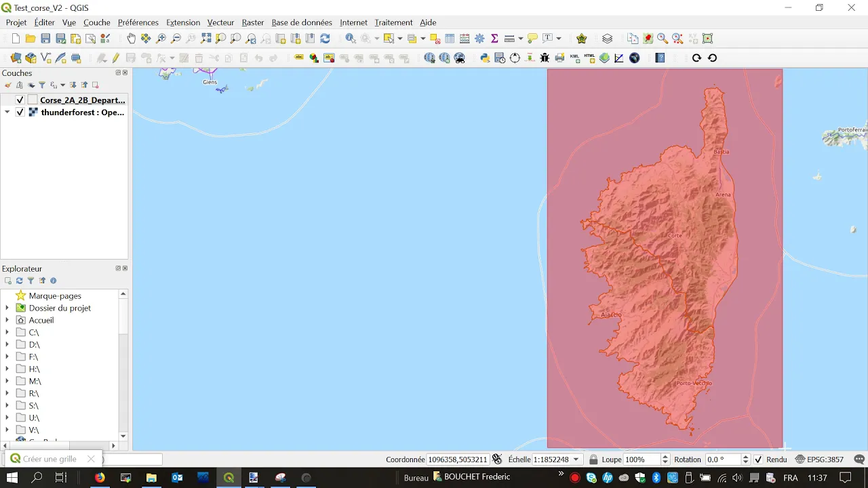Viewport: 868px width, 488px height.
Task: Open the Couche menu
Action: coord(97,22)
